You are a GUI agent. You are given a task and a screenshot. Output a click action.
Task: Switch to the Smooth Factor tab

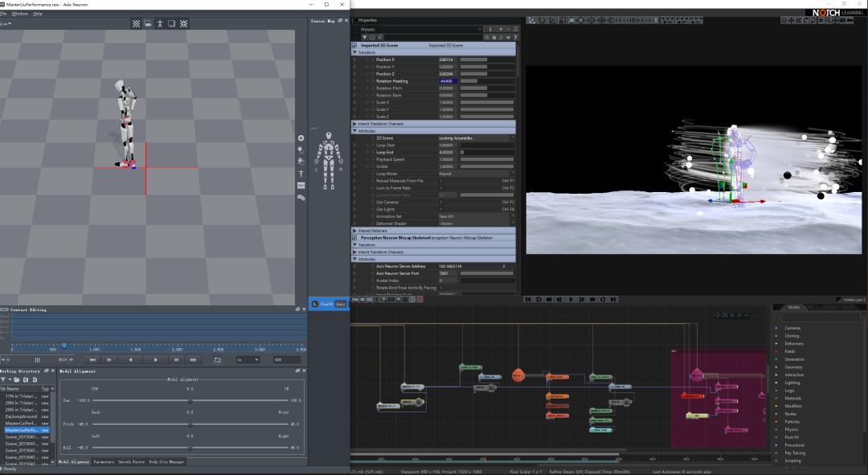click(x=131, y=461)
